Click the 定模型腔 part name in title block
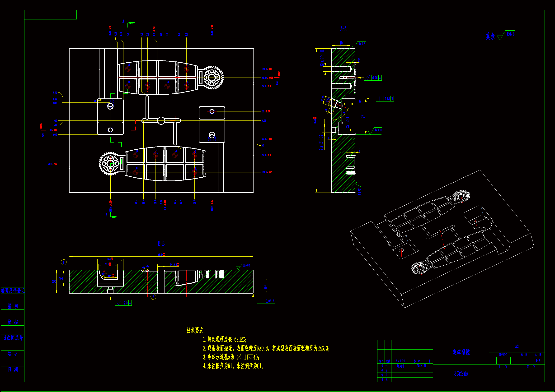This screenshot has width=555, height=392. 461,352
